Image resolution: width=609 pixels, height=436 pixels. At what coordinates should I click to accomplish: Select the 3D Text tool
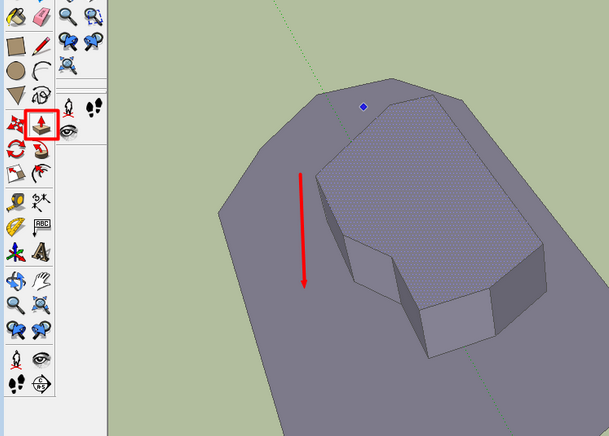point(41,252)
